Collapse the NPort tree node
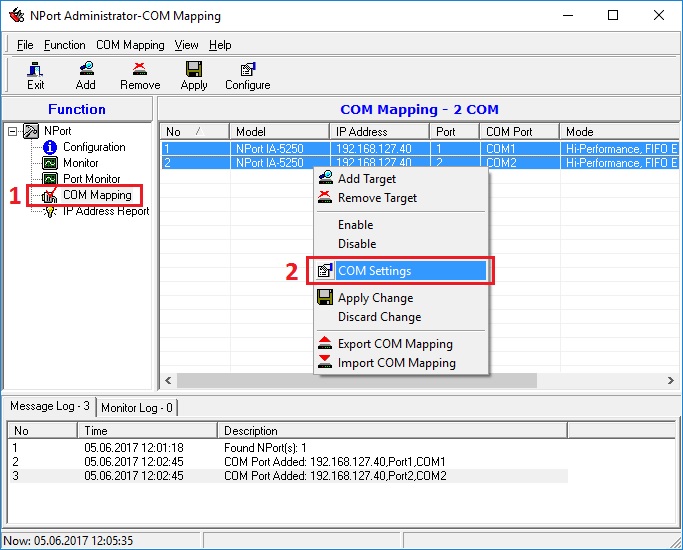683x550 pixels. pyautogui.click(x=13, y=131)
